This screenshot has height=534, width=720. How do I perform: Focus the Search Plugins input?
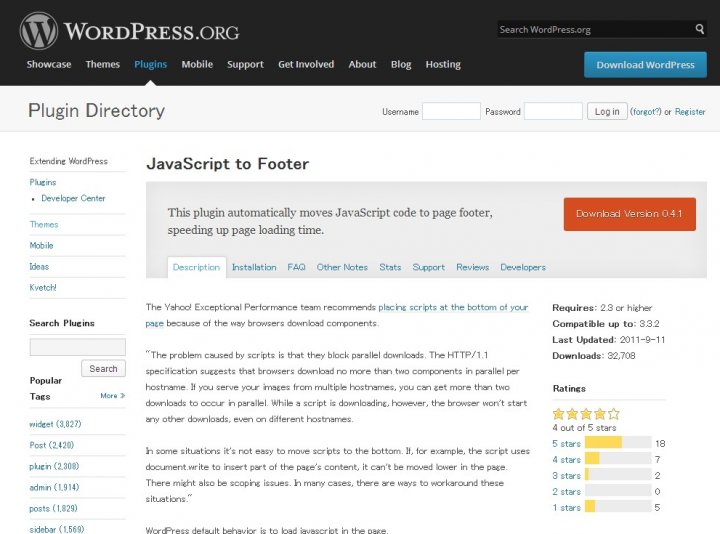pos(78,347)
